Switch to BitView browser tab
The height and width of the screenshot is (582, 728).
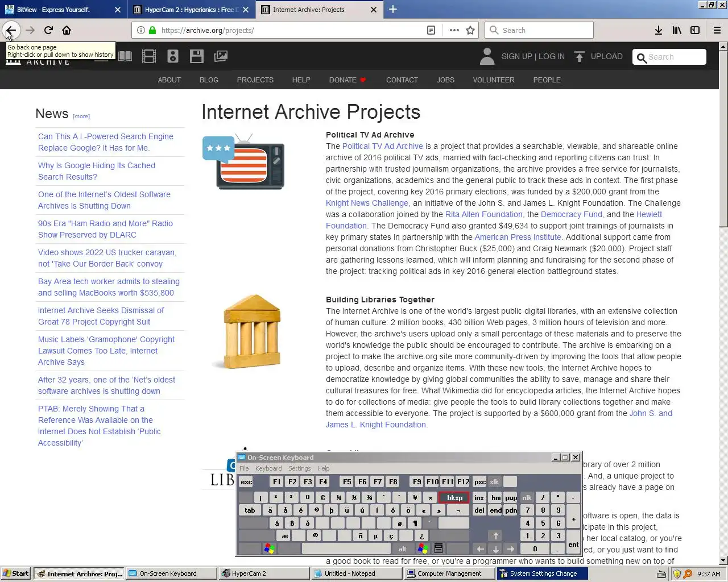coord(63,9)
